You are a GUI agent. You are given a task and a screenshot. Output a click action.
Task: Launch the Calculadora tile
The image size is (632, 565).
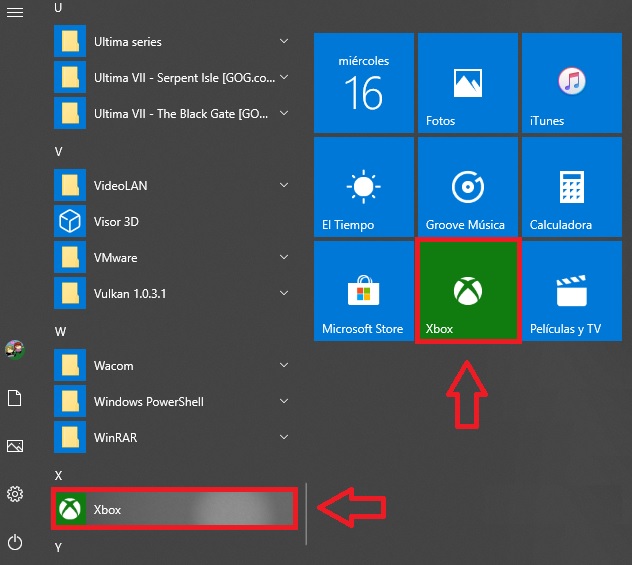[572, 187]
